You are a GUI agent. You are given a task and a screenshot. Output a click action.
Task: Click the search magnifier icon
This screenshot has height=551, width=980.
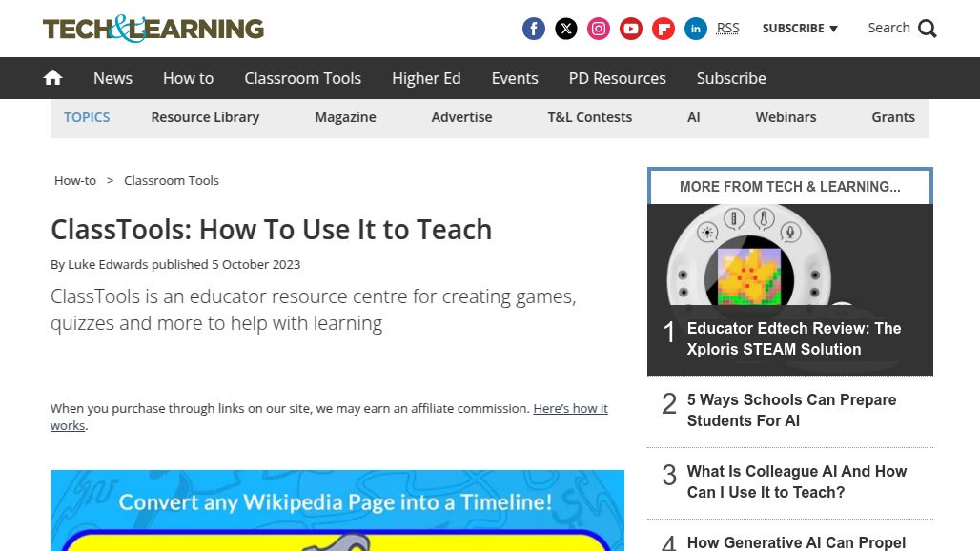pyautogui.click(x=927, y=29)
